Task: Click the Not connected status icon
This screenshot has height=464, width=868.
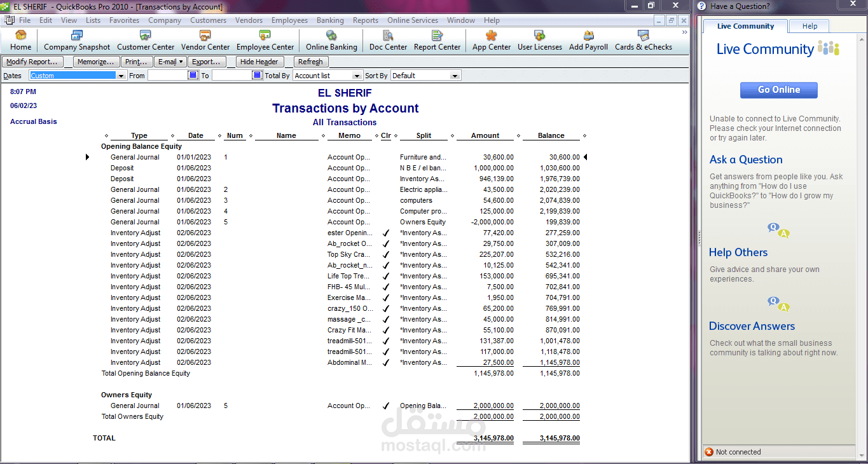Action: click(x=709, y=452)
